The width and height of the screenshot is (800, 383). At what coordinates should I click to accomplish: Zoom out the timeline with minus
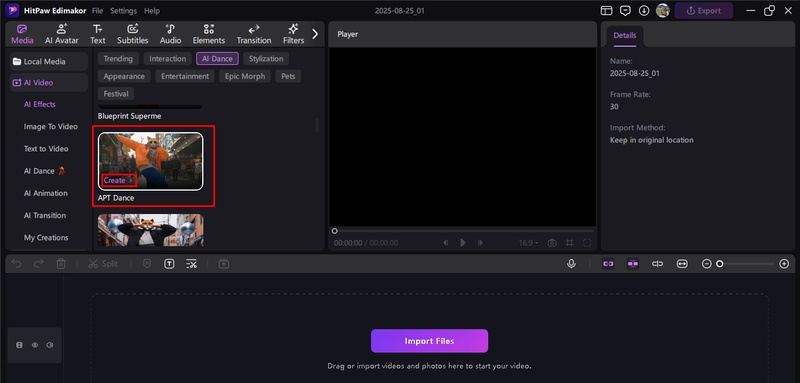(707, 264)
